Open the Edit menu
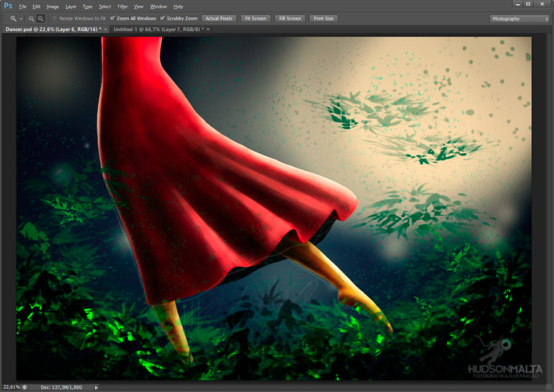Screen dimensions: 554x392 pos(36,6)
